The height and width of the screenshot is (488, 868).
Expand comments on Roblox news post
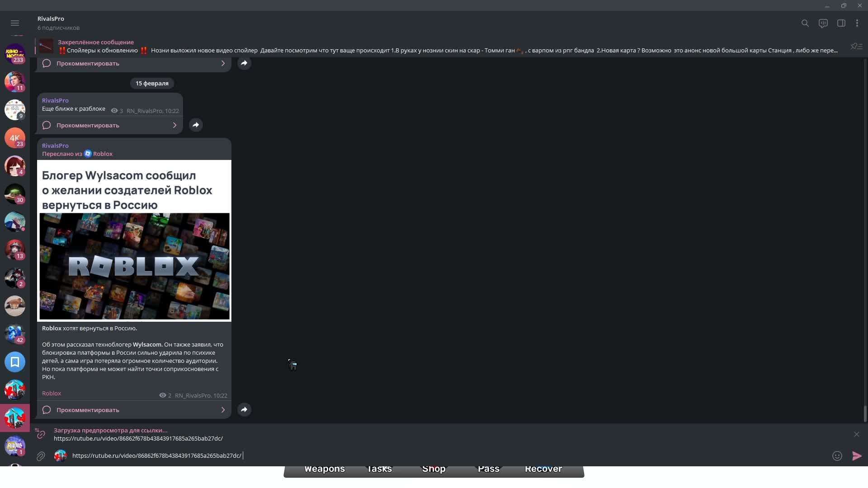pos(134,410)
